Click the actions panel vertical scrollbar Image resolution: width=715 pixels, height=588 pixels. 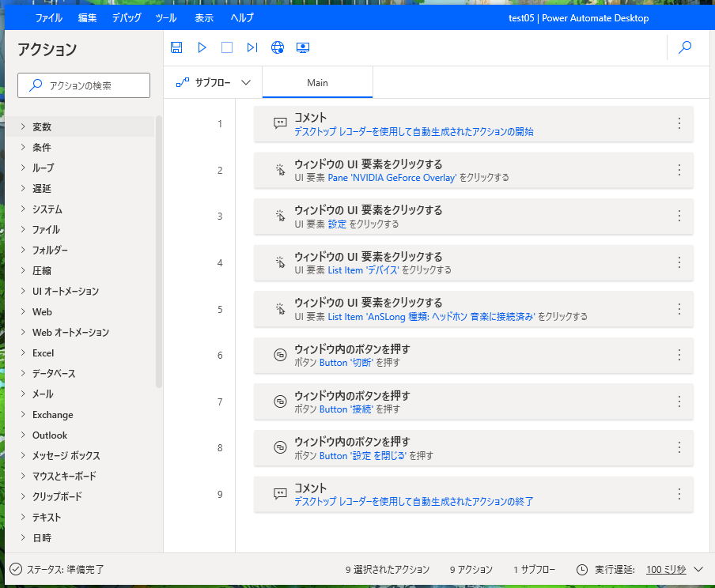[x=159, y=251]
